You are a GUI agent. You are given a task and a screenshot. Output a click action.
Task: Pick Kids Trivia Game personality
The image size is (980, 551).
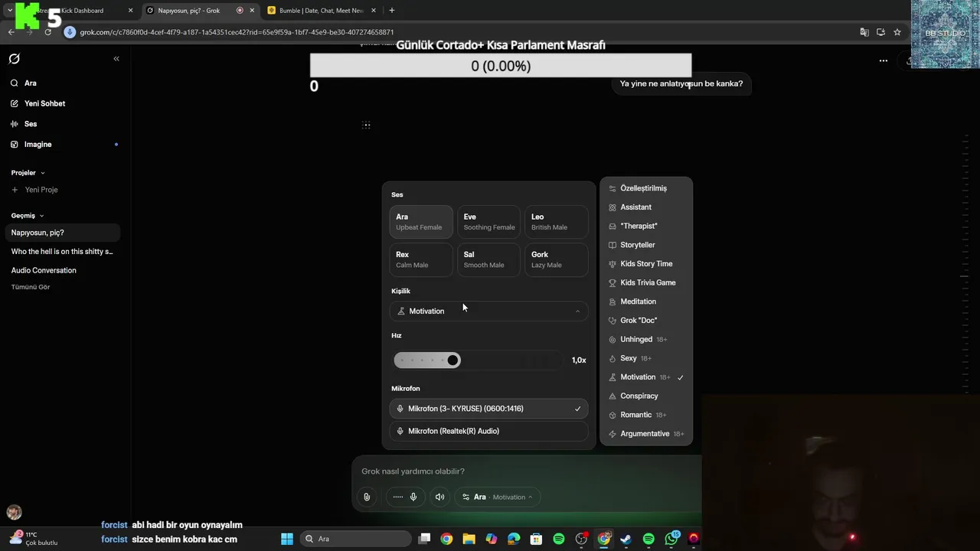646,282
